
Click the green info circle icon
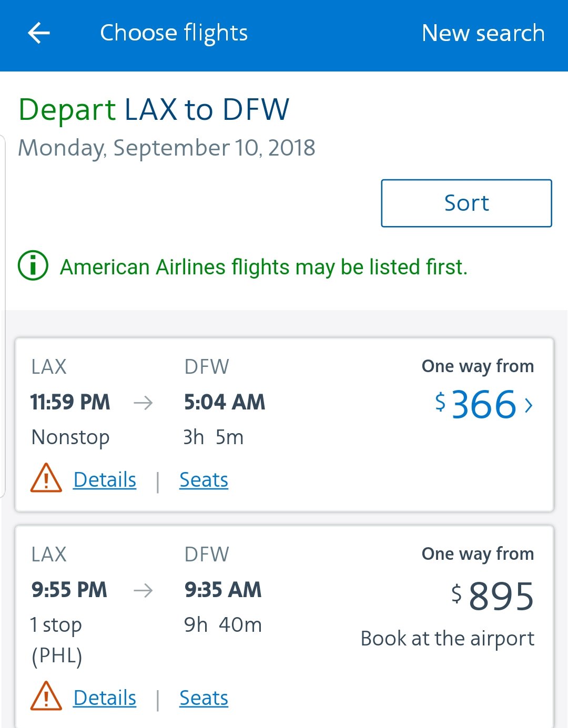[x=33, y=265]
